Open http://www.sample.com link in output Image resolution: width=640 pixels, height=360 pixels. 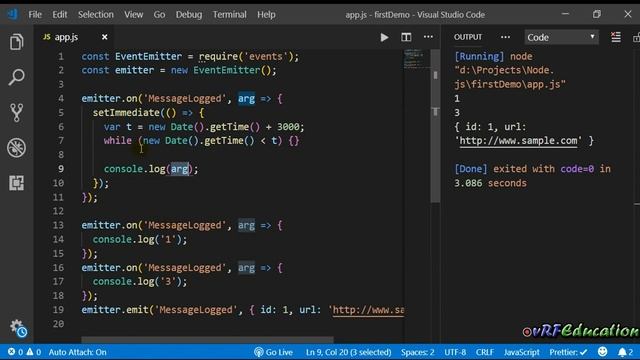tap(518, 141)
